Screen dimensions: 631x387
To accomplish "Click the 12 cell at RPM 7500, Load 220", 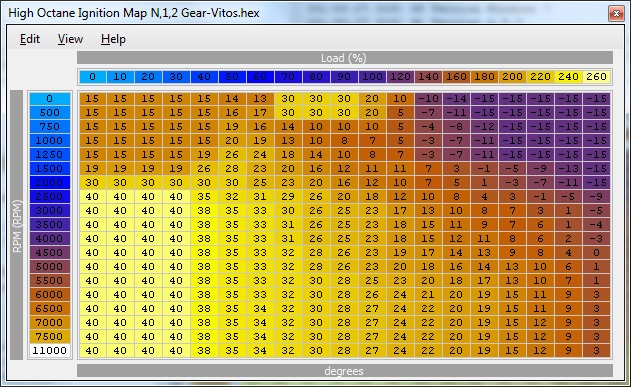I will click(540, 336).
